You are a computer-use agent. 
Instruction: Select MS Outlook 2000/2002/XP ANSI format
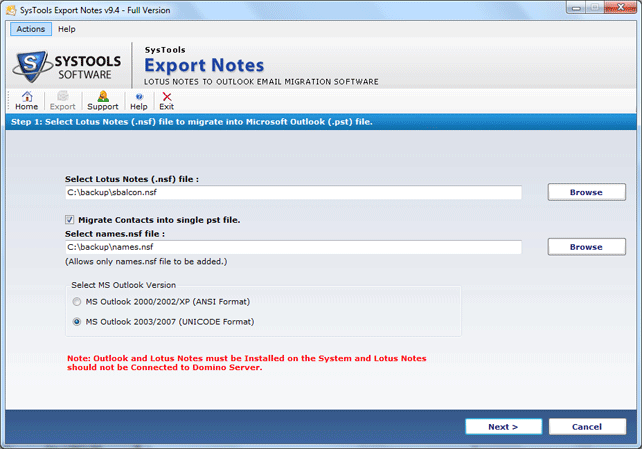(x=77, y=302)
